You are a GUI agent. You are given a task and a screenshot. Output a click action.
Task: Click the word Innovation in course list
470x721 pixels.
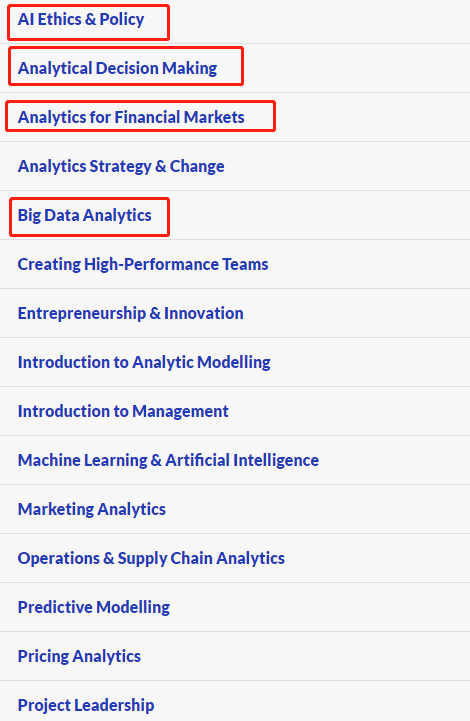pos(204,314)
